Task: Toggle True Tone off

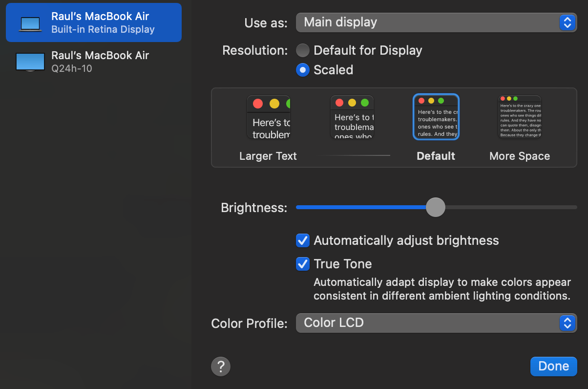Action: click(302, 264)
